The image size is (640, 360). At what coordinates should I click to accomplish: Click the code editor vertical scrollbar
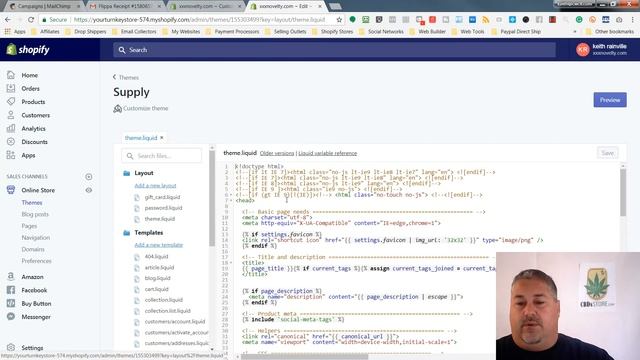[x=623, y=192]
